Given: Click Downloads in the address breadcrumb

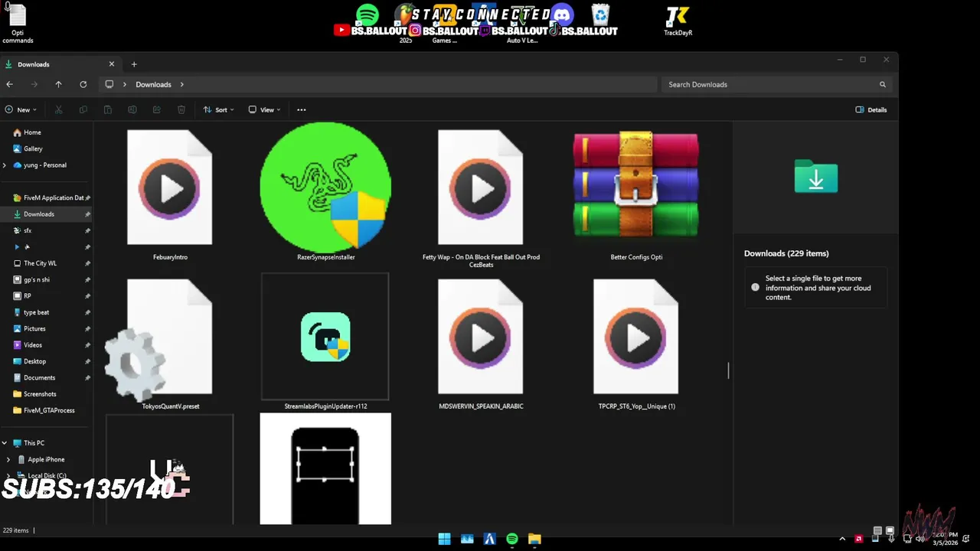Looking at the screenshot, I should coord(153,84).
